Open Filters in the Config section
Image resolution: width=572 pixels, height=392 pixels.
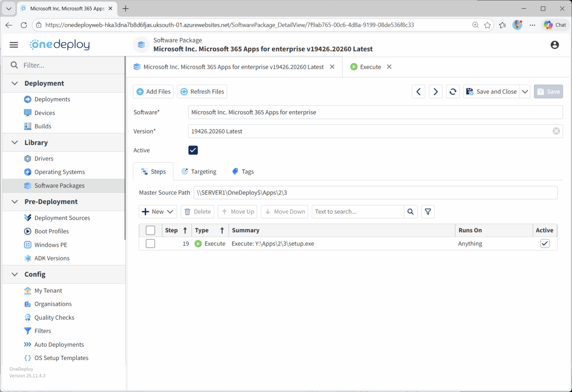[42, 331]
